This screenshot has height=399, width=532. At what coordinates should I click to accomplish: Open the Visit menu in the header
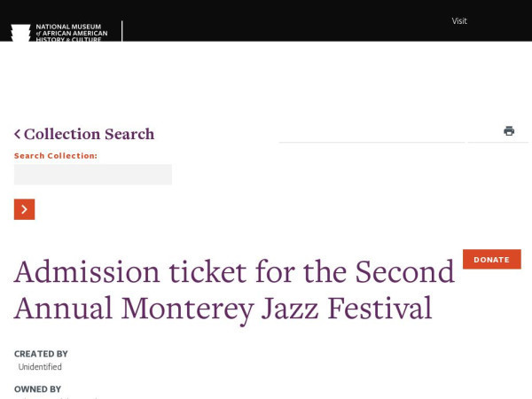[x=459, y=21]
